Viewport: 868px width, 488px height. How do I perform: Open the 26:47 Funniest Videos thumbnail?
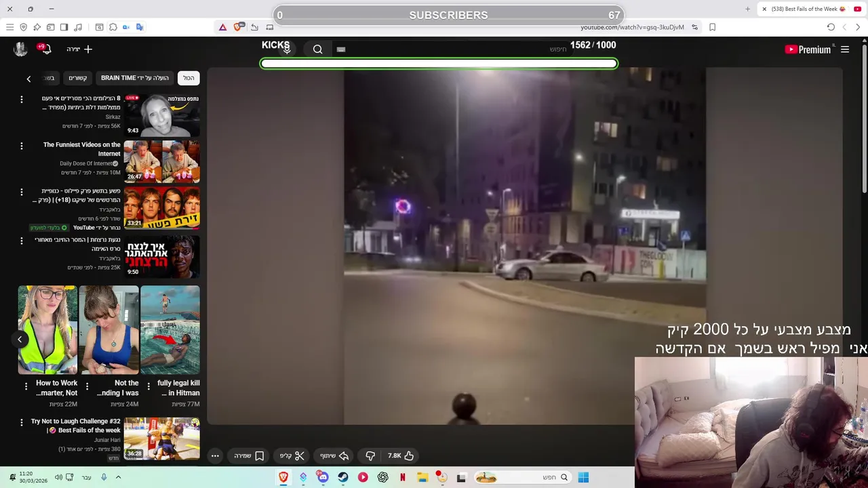coord(161,161)
